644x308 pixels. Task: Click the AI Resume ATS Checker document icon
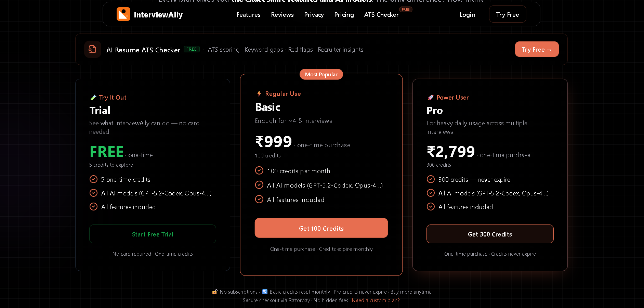tap(92, 49)
